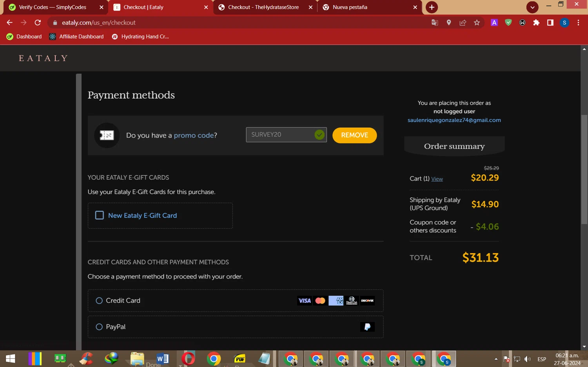Open a new browser tab
Screen dimensions: 588x367
point(432,7)
